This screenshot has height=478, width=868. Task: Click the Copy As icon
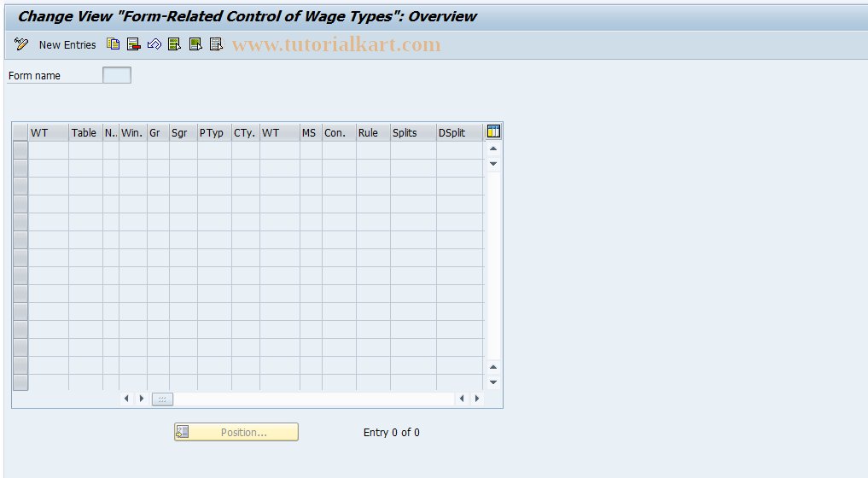tap(113, 44)
